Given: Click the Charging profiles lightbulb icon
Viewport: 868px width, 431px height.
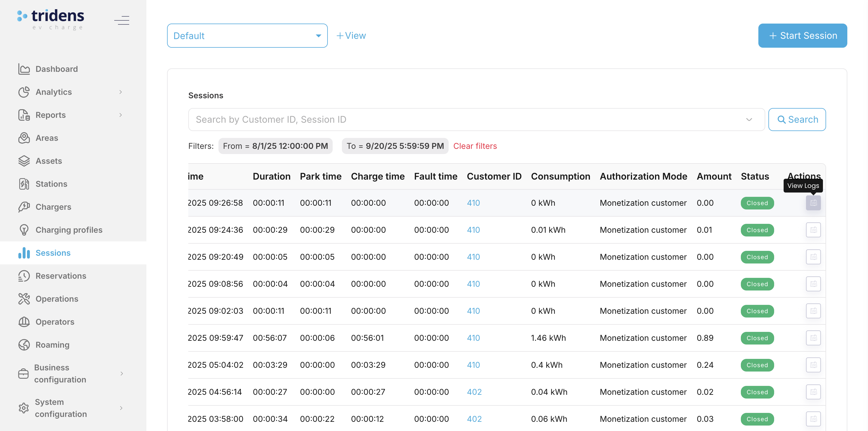Looking at the screenshot, I should pyautogui.click(x=24, y=230).
